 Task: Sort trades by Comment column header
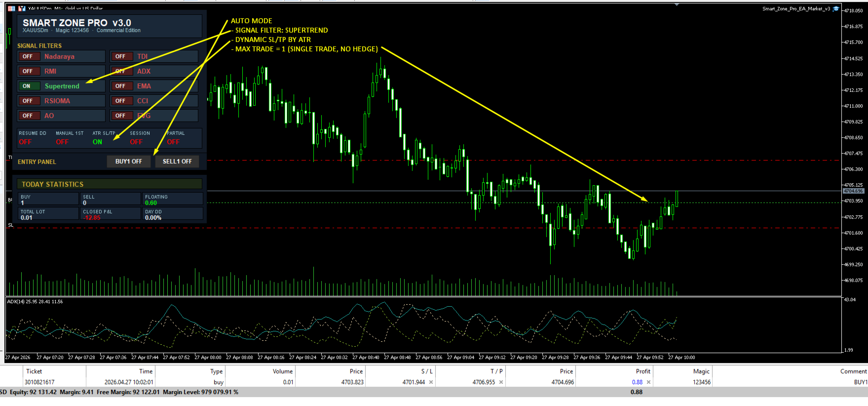point(790,371)
